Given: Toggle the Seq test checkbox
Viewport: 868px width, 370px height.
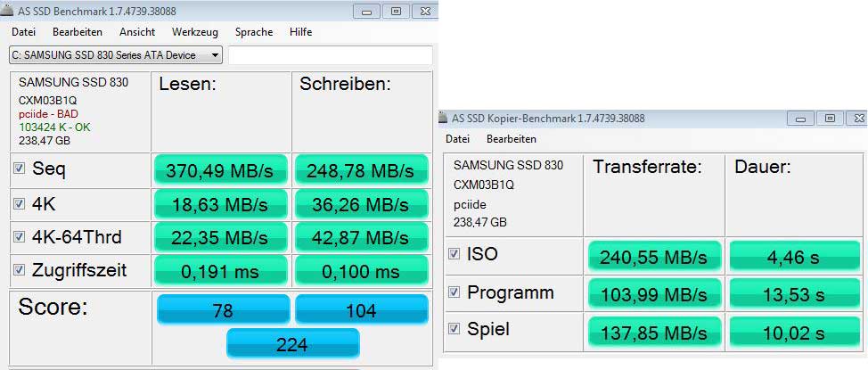Looking at the screenshot, I should coord(20,169).
